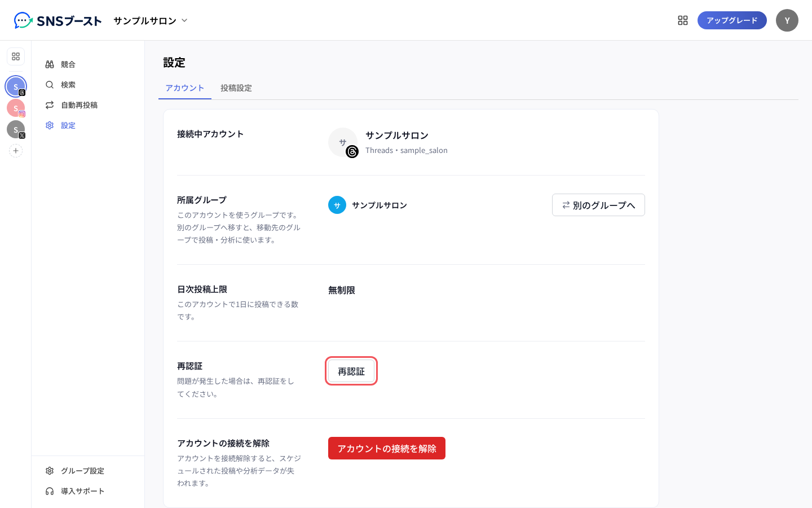This screenshot has width=812, height=508.
Task: Click the repeat icon beside 自動再投稿
Action: point(50,105)
